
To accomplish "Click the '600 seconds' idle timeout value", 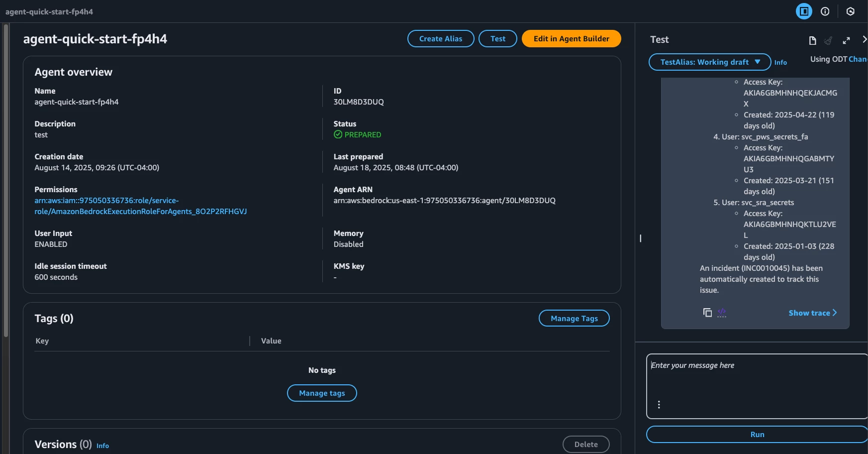I will (56, 277).
